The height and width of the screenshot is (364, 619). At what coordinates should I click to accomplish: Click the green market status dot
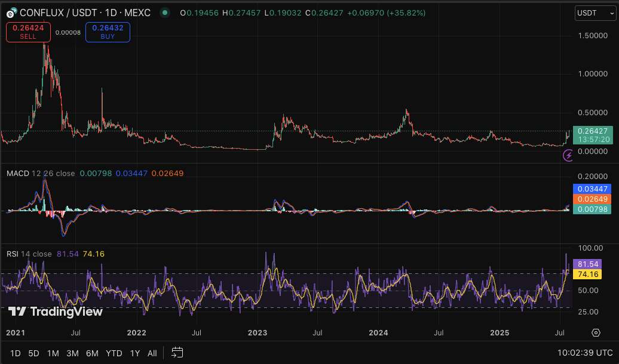click(x=165, y=13)
